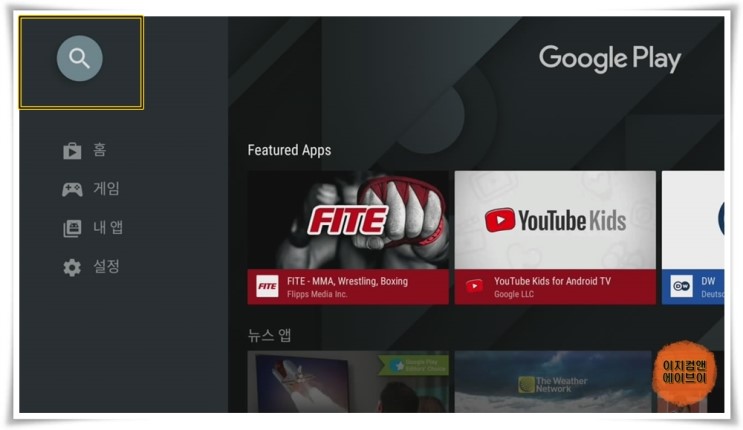Click the 뉴스 앱 section heading
743x430 pixels.
270,335
